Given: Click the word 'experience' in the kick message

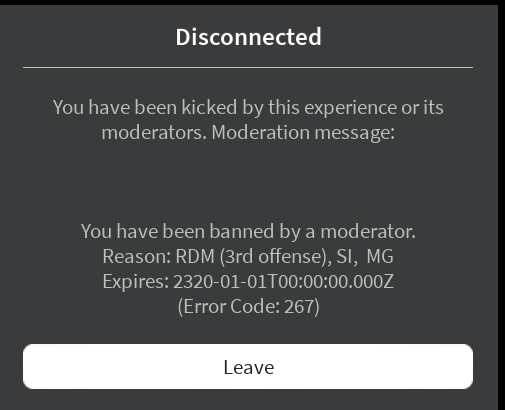Looking at the screenshot, I should (x=350, y=109).
